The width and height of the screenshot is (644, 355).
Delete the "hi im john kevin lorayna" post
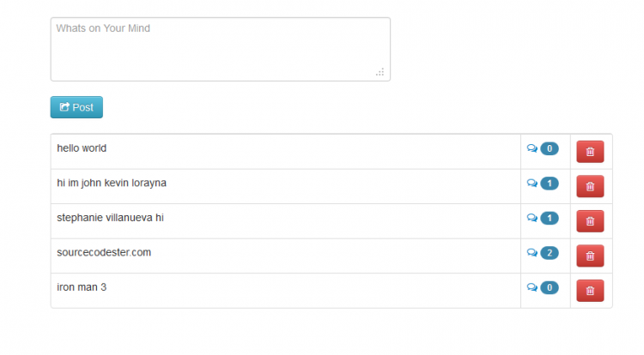[x=590, y=187]
